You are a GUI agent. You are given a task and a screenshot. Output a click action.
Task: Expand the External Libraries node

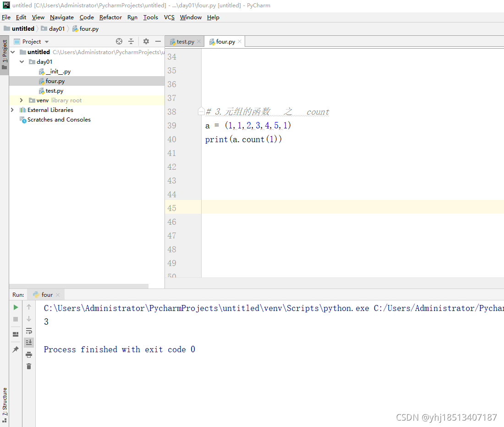point(12,110)
